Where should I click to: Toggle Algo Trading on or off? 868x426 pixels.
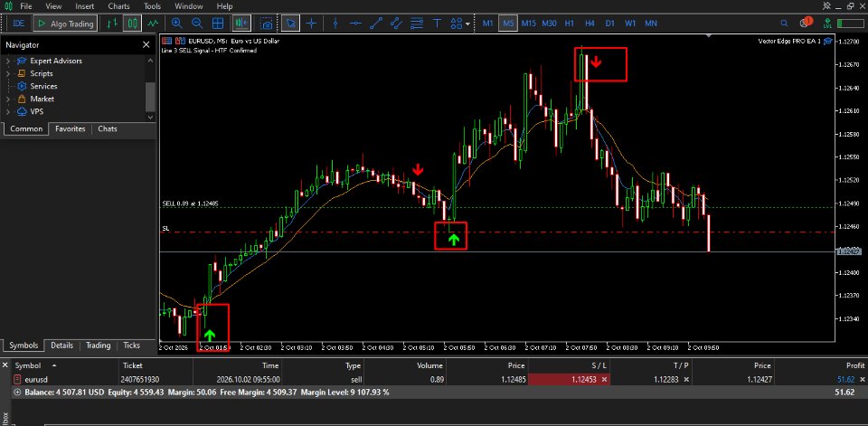pyautogui.click(x=66, y=24)
